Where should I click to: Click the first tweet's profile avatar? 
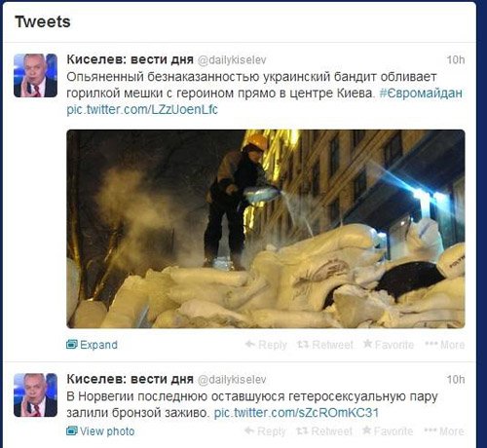[35, 75]
